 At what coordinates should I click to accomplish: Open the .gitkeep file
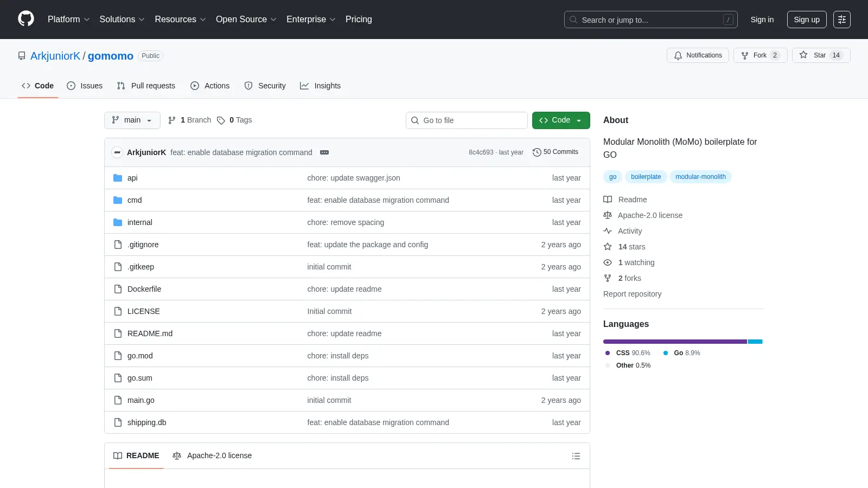pyautogui.click(x=141, y=267)
